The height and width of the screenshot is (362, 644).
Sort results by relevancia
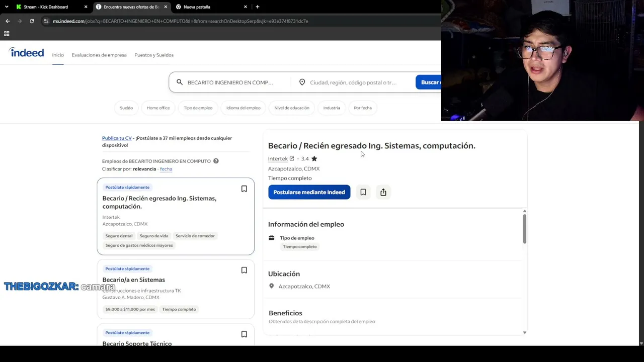144,169
